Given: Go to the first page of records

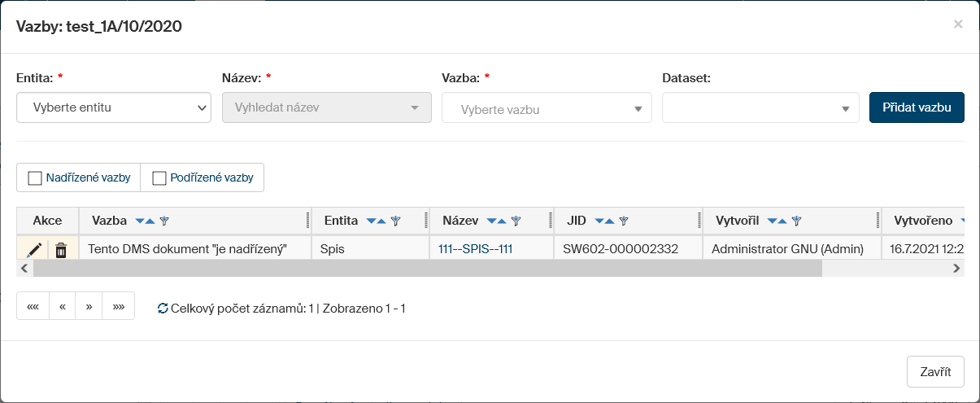Looking at the screenshot, I should pos(33,306).
